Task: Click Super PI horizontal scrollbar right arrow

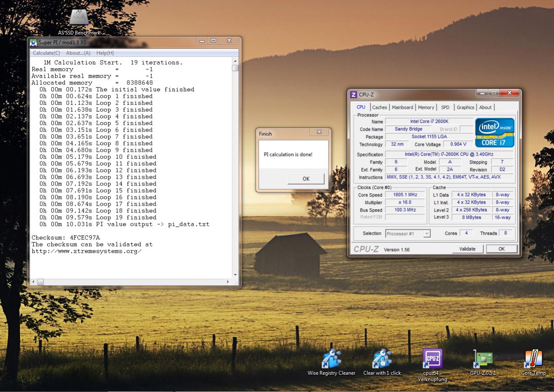Action: coord(228,282)
